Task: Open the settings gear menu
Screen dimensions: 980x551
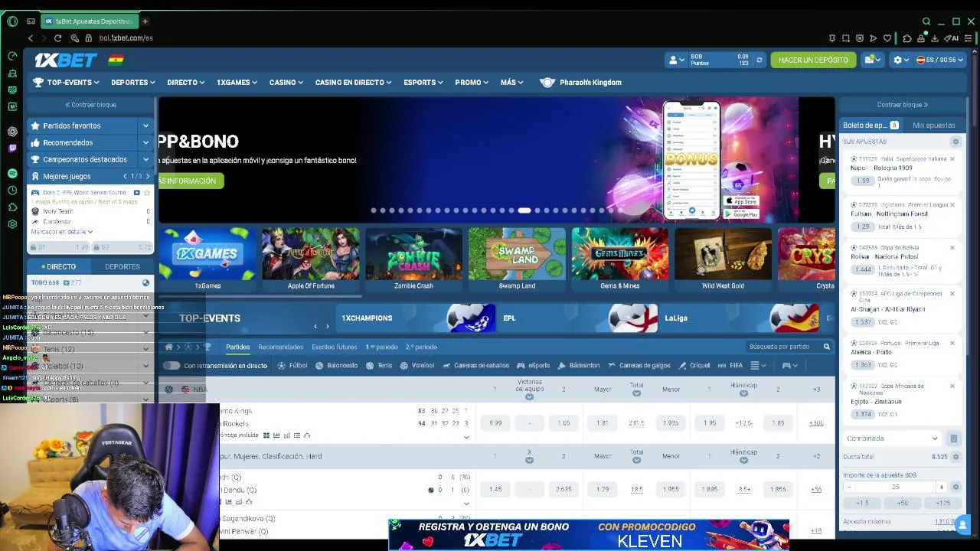Action: pos(900,60)
